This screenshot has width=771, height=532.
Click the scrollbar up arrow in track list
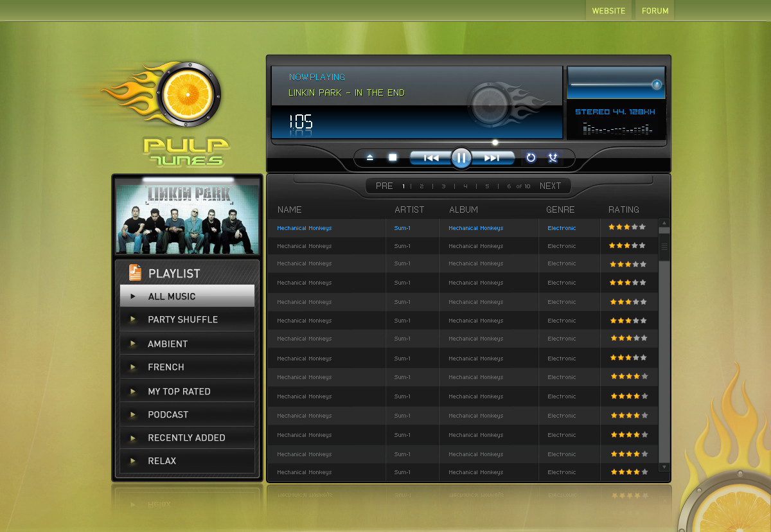pyautogui.click(x=664, y=222)
